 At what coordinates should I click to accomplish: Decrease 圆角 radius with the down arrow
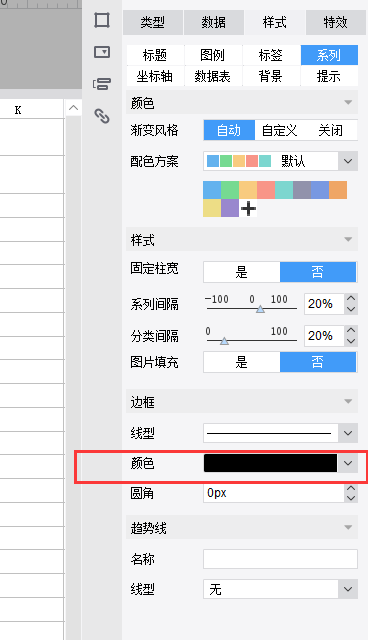coord(351,499)
